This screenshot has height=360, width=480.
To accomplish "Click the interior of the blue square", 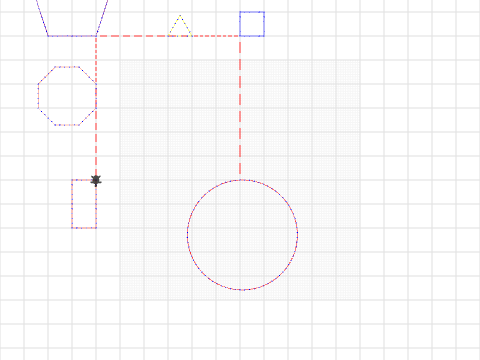I will (x=252, y=24).
